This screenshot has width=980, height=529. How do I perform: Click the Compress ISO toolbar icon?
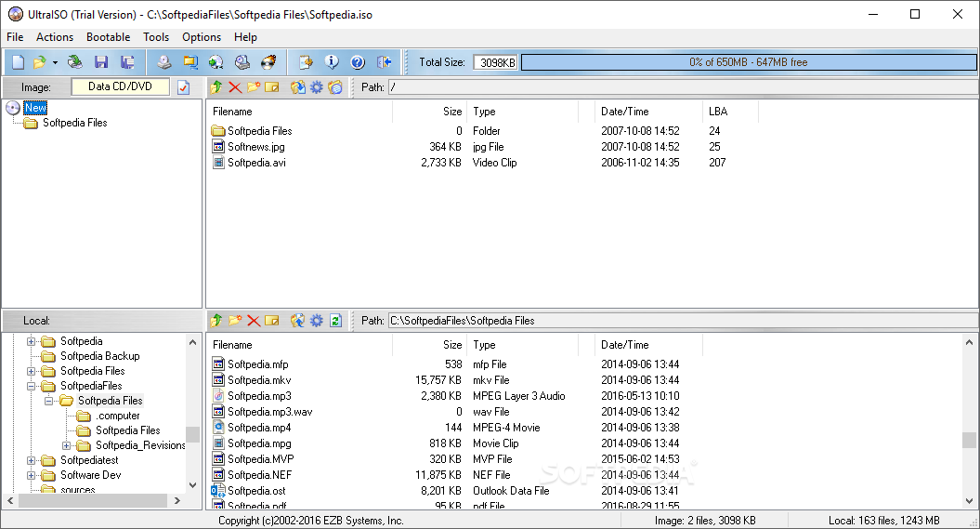190,62
